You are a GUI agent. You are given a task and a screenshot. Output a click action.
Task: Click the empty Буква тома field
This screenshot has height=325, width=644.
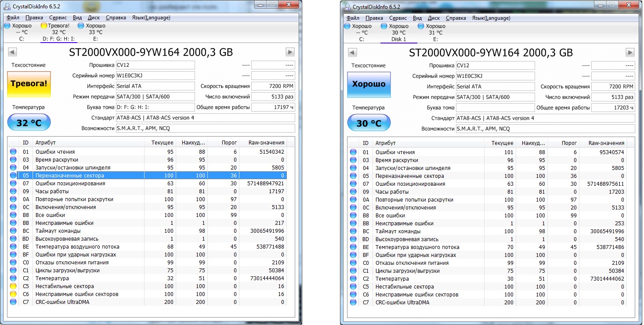tap(495, 108)
